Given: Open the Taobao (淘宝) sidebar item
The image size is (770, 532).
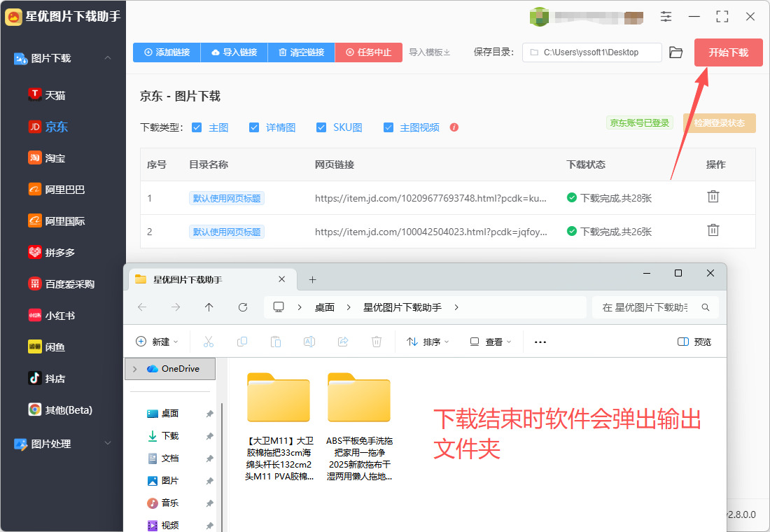Looking at the screenshot, I should click(x=47, y=158).
